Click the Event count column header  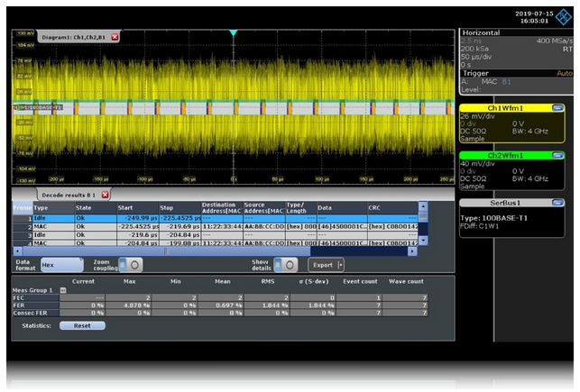360,281
